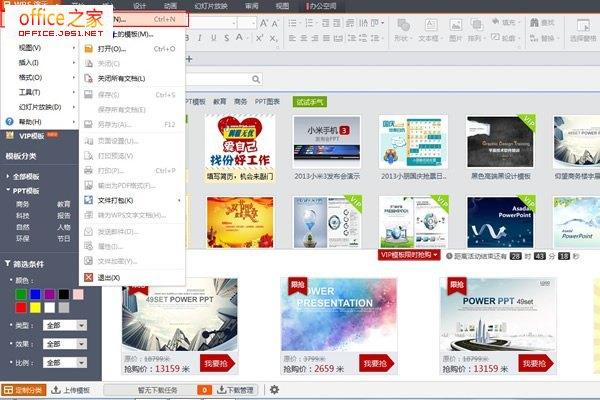
Task: Click the Arrange (排列) icon in ribbon
Action: (476, 25)
